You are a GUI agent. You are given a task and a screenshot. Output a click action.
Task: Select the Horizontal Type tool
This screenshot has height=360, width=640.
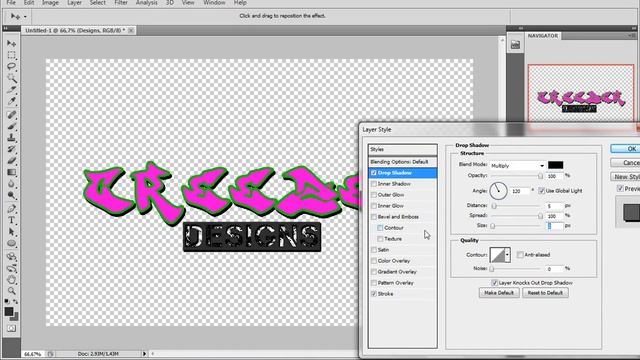pyautogui.click(x=11, y=220)
